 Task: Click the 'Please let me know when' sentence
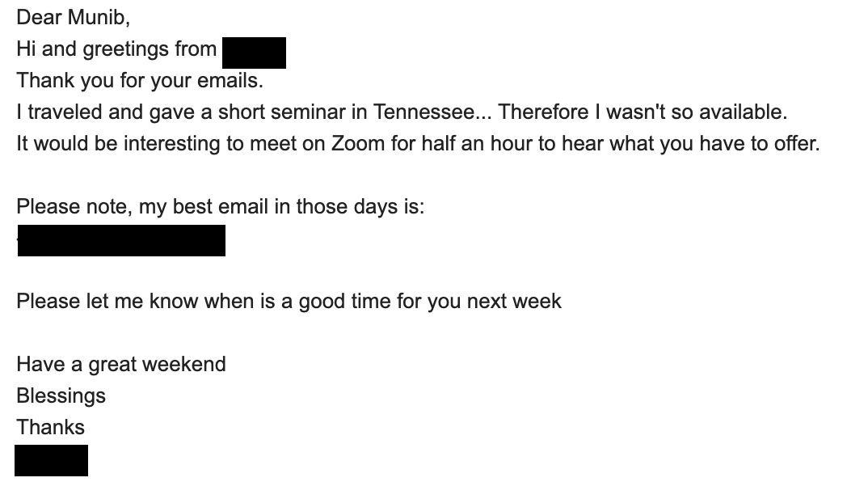click(x=289, y=302)
